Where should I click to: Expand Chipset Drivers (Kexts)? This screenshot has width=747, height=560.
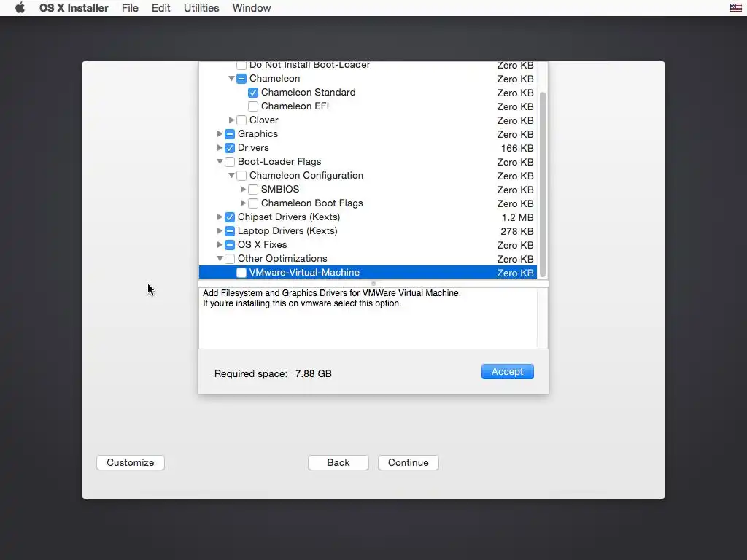(220, 217)
